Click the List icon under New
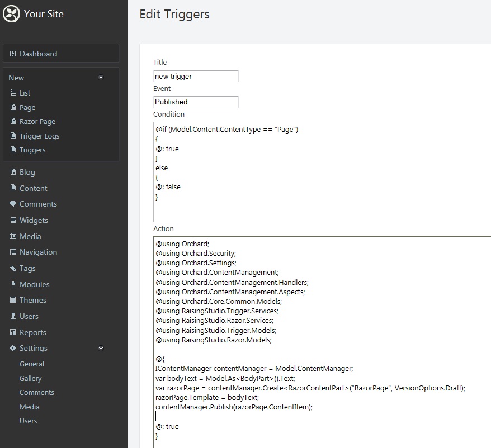The height and width of the screenshot is (448, 491). pyautogui.click(x=13, y=93)
